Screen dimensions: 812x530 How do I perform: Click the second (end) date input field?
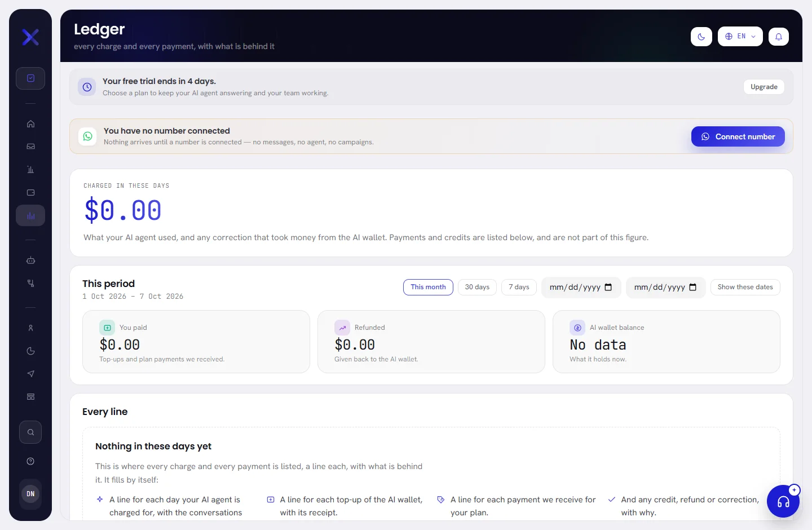(x=665, y=288)
